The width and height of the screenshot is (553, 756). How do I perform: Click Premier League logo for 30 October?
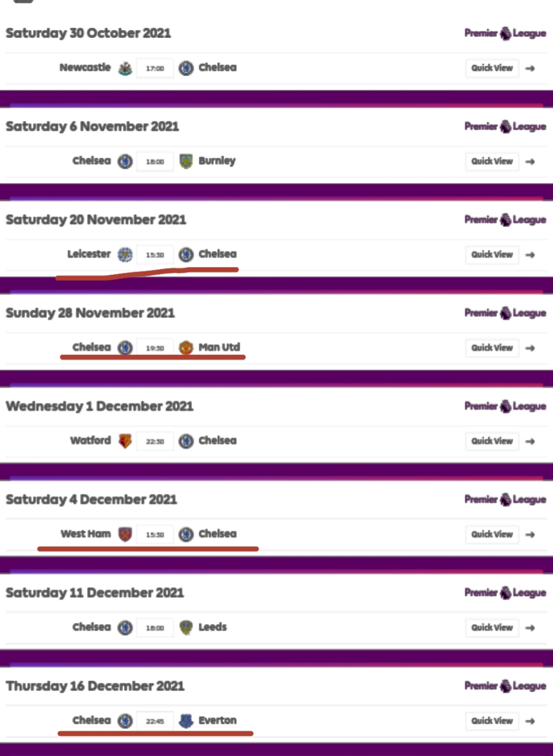click(505, 33)
